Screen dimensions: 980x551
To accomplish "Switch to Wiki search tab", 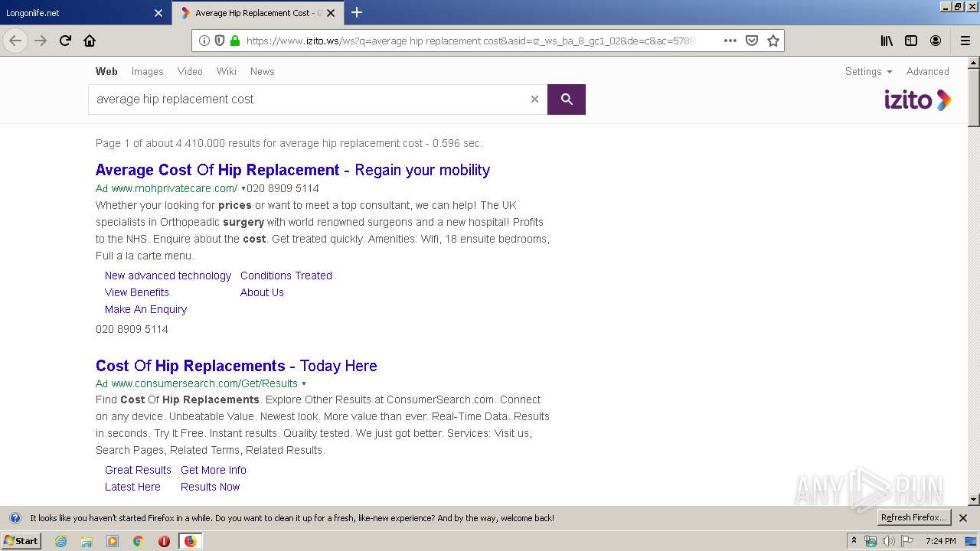I will click(x=226, y=71).
